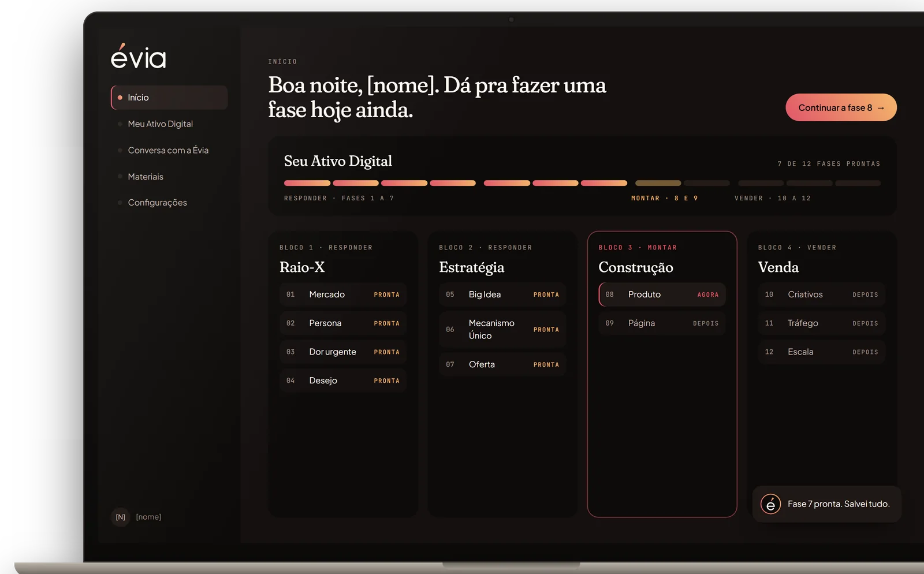The height and width of the screenshot is (574, 924).
Task: Select phase 09 Página
Action: pyautogui.click(x=662, y=323)
